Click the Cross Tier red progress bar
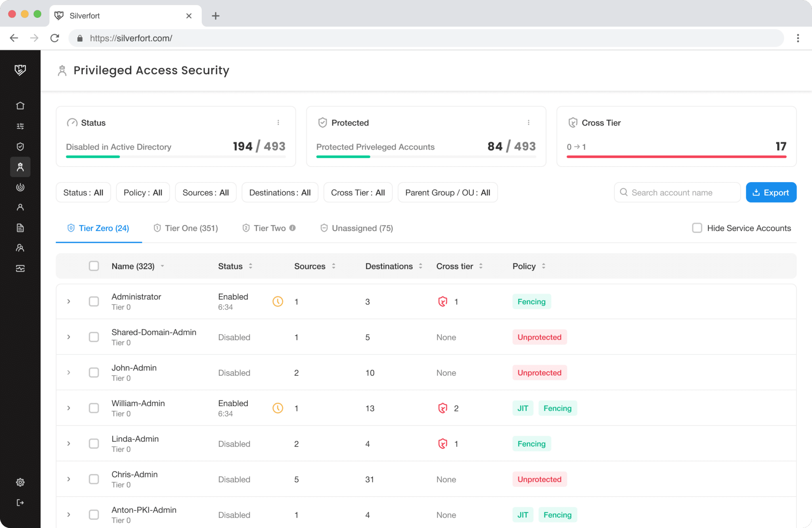Screen dimensions: 812x528 coord(676,157)
